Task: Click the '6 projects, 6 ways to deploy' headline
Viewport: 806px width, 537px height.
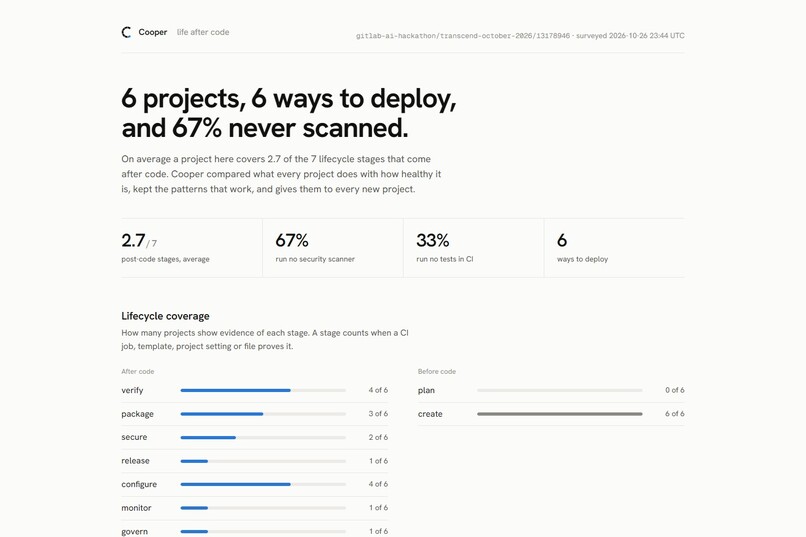Action: [289, 113]
